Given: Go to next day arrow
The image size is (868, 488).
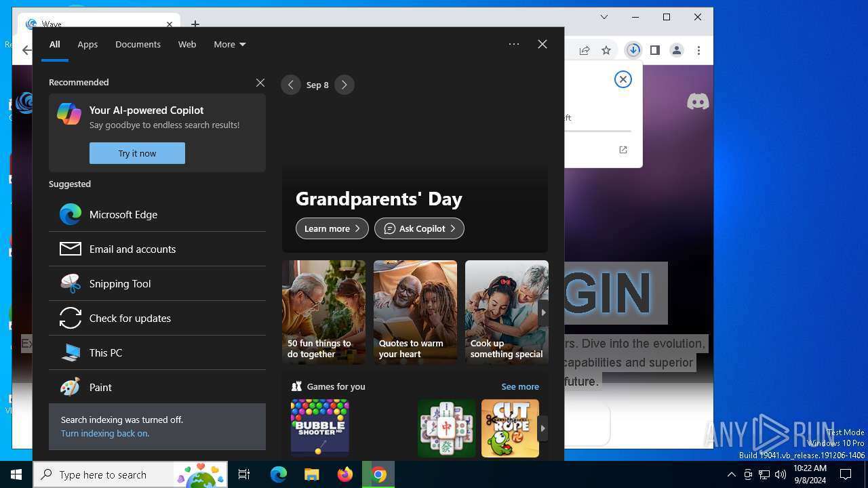Looking at the screenshot, I should point(344,85).
